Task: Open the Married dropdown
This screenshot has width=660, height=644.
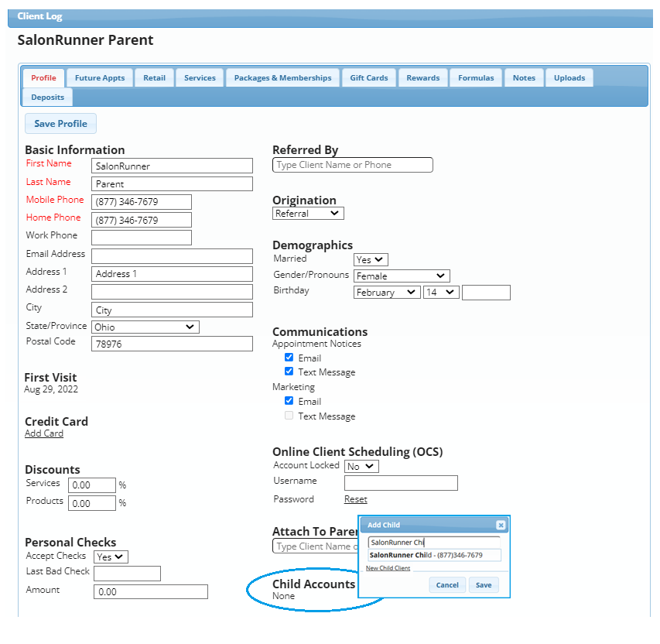Action: pyautogui.click(x=371, y=259)
